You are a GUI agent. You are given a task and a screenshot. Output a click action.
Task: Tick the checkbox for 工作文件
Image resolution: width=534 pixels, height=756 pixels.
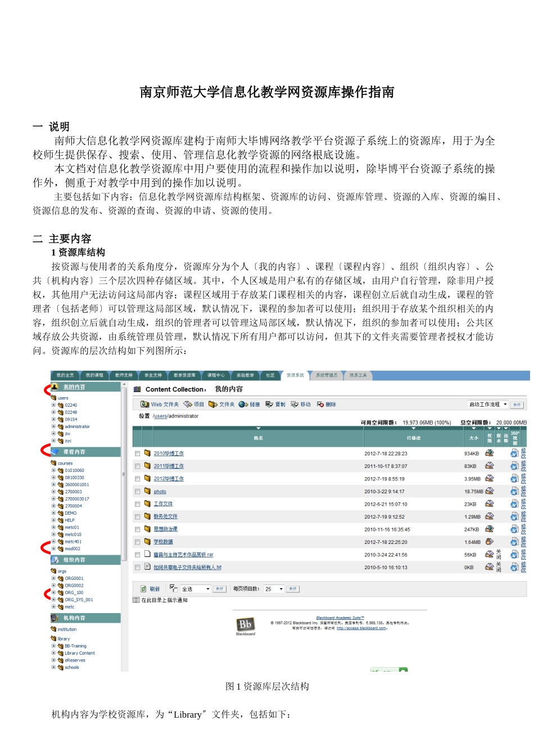click(x=137, y=504)
